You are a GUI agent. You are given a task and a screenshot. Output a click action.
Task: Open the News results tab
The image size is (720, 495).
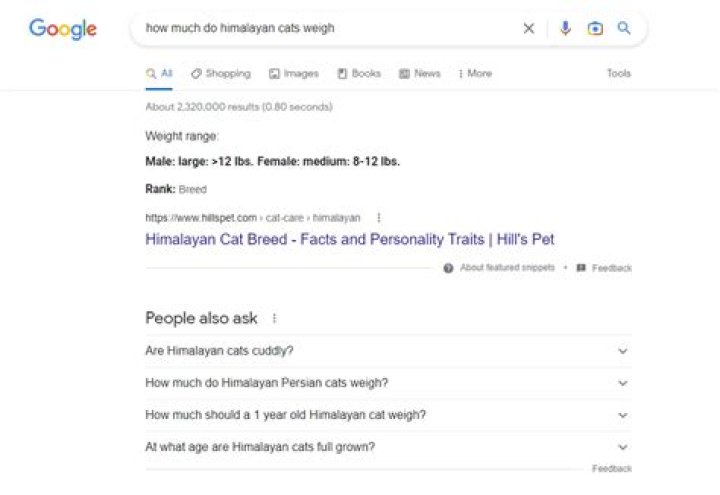pyautogui.click(x=420, y=74)
